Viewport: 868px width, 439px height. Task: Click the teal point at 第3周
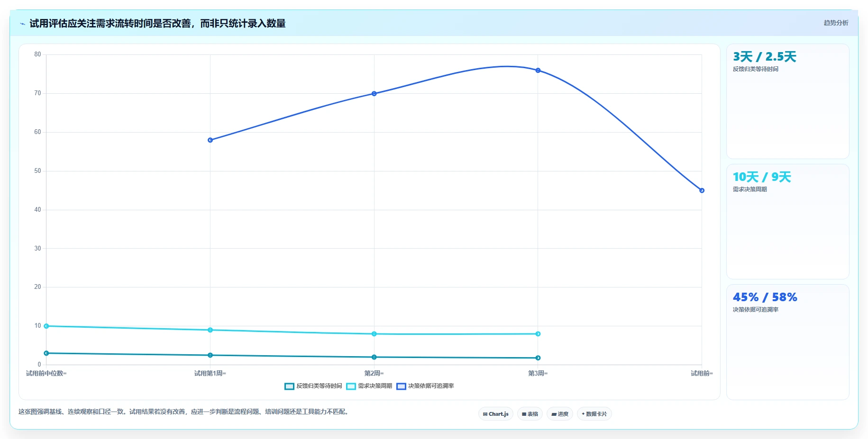coord(538,358)
